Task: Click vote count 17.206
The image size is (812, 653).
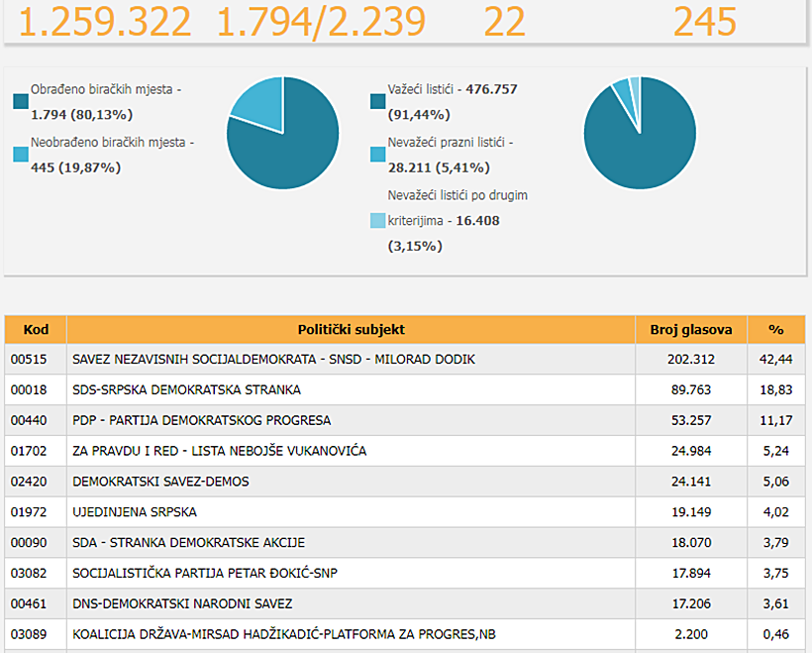Action: (691, 603)
